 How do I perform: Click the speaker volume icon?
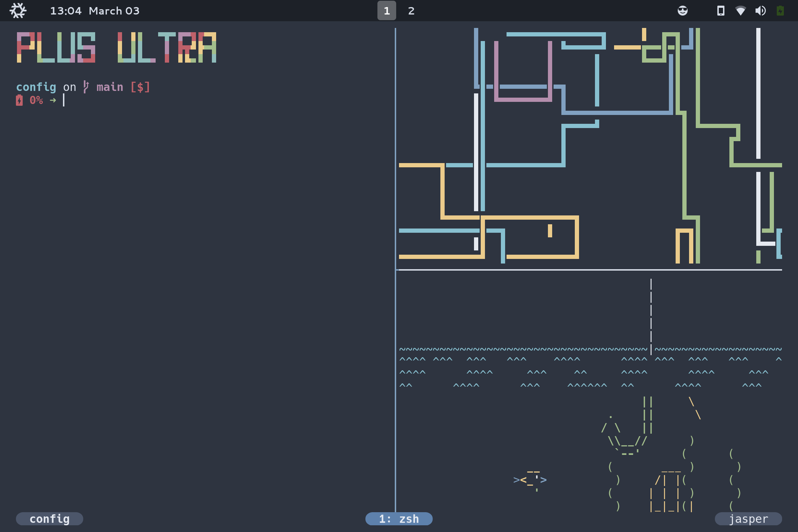point(760,11)
